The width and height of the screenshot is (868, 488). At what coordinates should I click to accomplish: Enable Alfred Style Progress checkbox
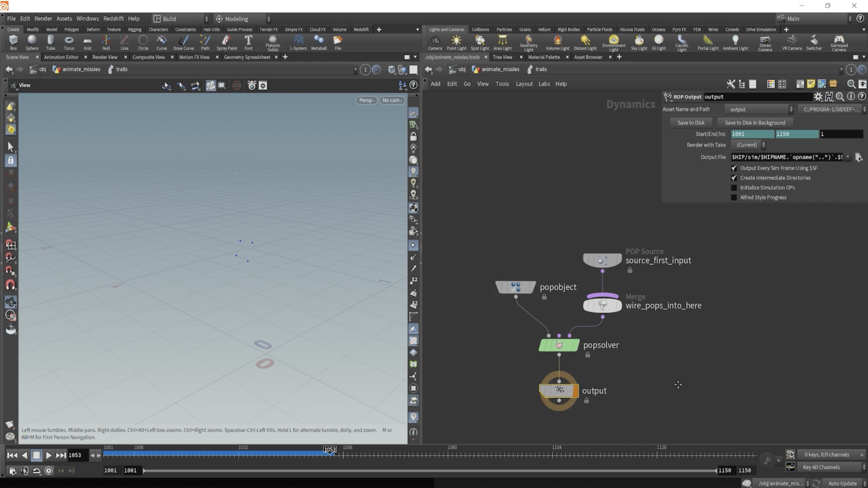(x=734, y=197)
